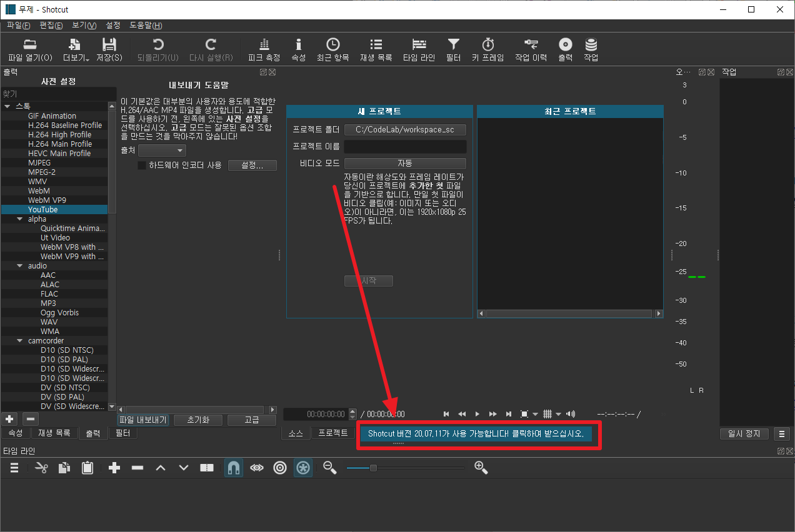Open player zoom dropdown arrow
Screen dimensions: 795x532
pos(536,414)
